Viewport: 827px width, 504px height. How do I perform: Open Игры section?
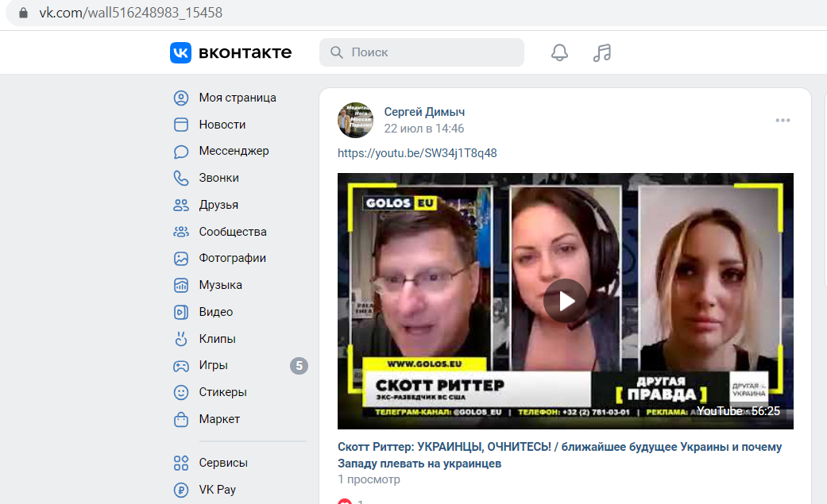click(213, 365)
